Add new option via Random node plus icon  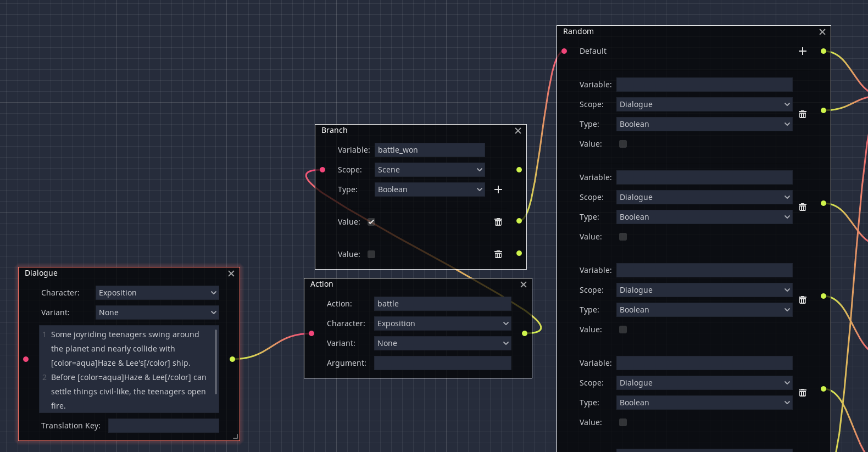click(803, 51)
